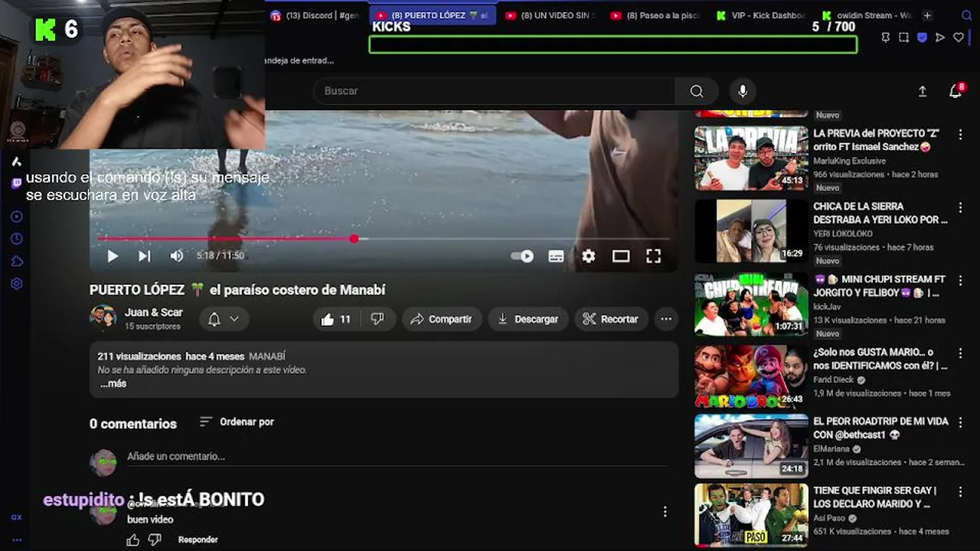Viewport: 980px width, 551px height.
Task: Click Responder under the comment
Action: point(198,540)
